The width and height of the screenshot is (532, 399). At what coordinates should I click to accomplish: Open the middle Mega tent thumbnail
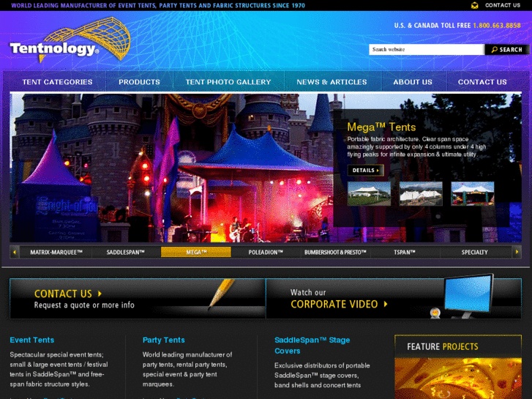[x=421, y=193]
